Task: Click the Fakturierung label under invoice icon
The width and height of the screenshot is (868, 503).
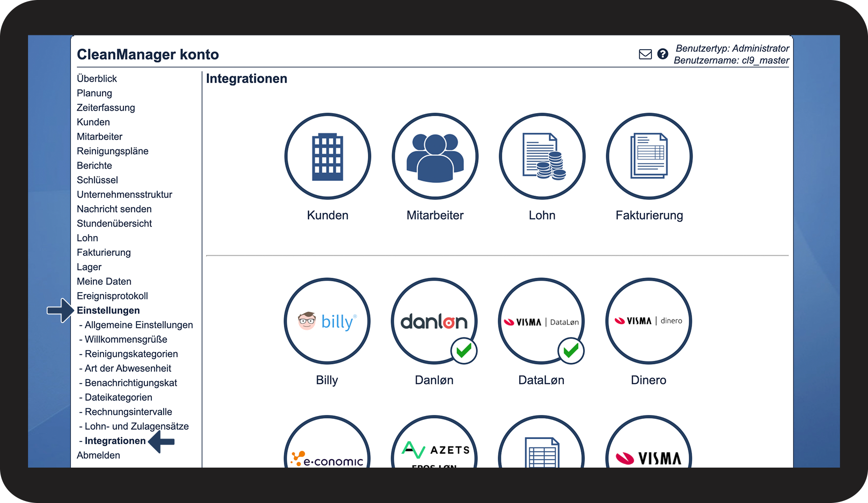Action: coord(649,216)
